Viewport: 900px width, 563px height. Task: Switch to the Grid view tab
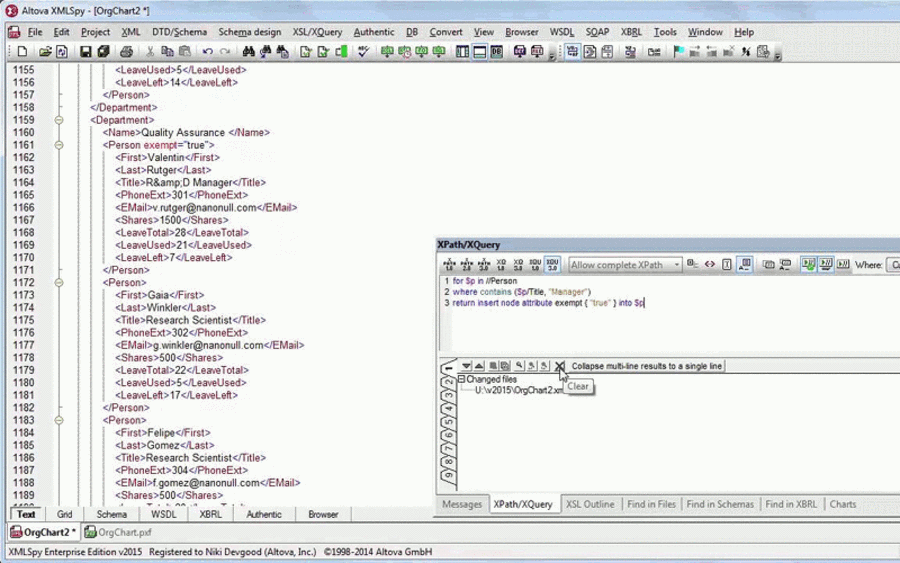coord(64,514)
